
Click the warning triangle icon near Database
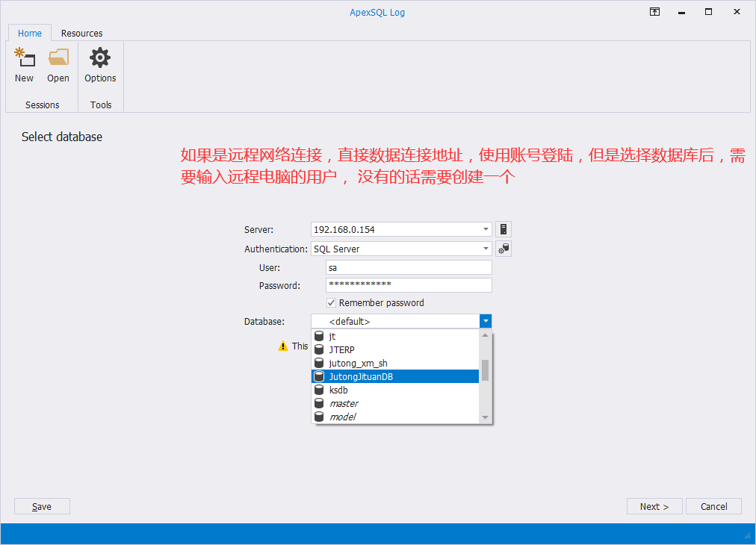pyautogui.click(x=284, y=346)
